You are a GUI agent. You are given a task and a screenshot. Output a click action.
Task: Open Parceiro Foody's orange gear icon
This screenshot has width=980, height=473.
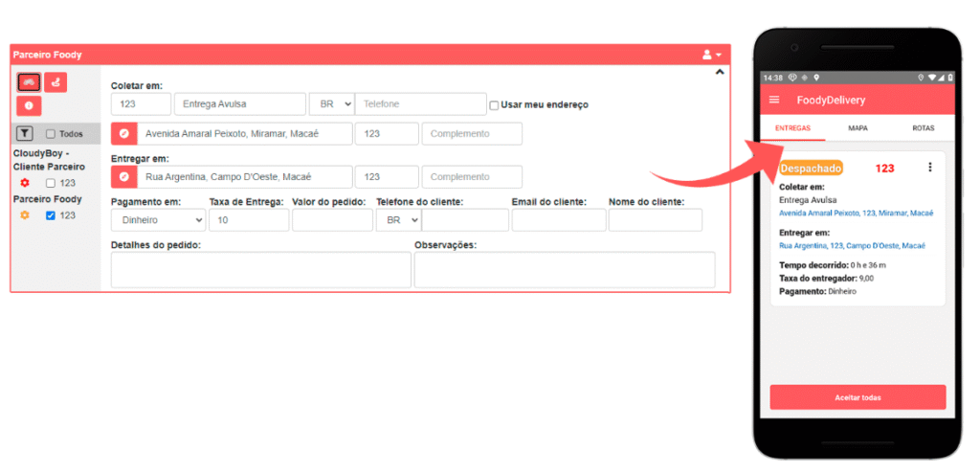click(x=25, y=215)
